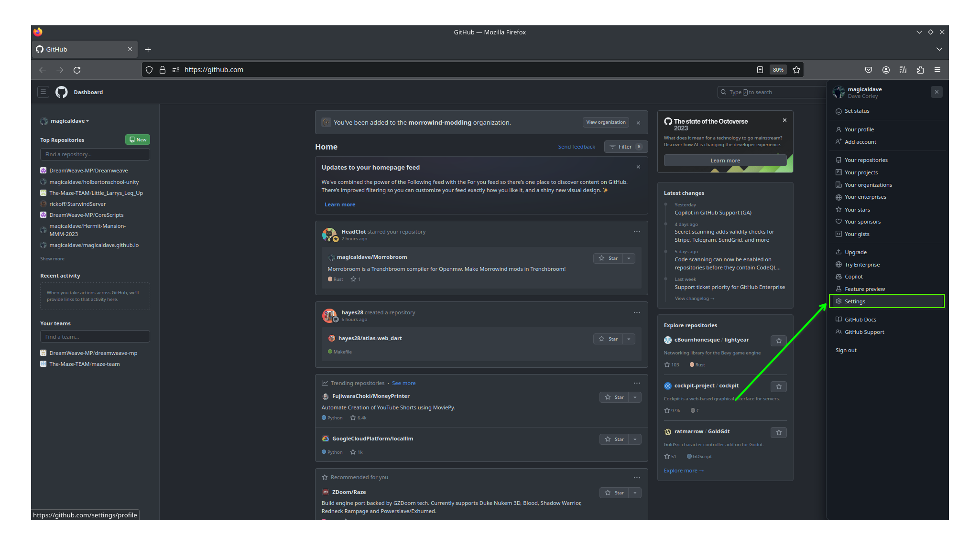Star the ZDoom/Raze repository
Image resolution: width=980 pixels, height=557 pixels.
point(614,493)
